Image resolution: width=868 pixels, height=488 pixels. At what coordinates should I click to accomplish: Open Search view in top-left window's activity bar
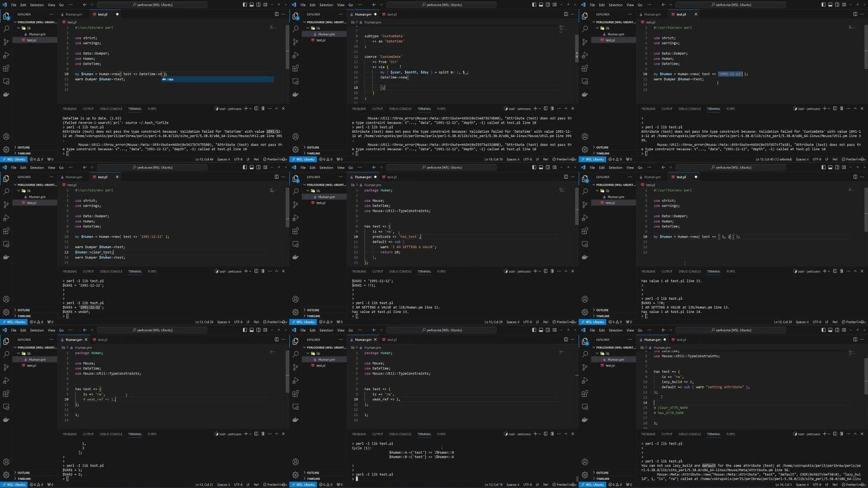pyautogui.click(x=6, y=29)
